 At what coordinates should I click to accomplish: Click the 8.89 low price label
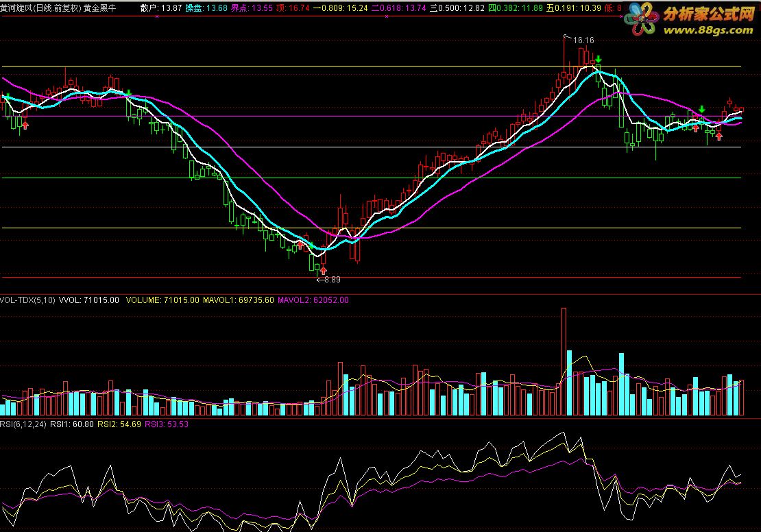tap(333, 280)
